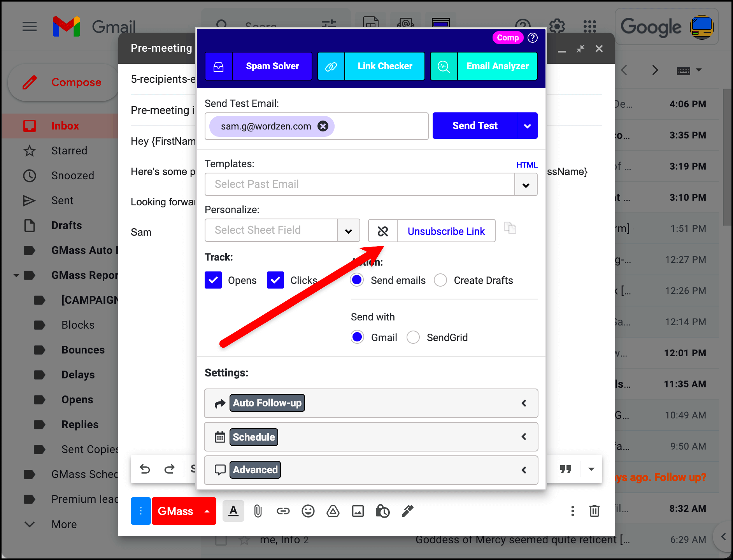Open the Select Past Email dropdown
The image size is (733, 560).
pos(526,185)
